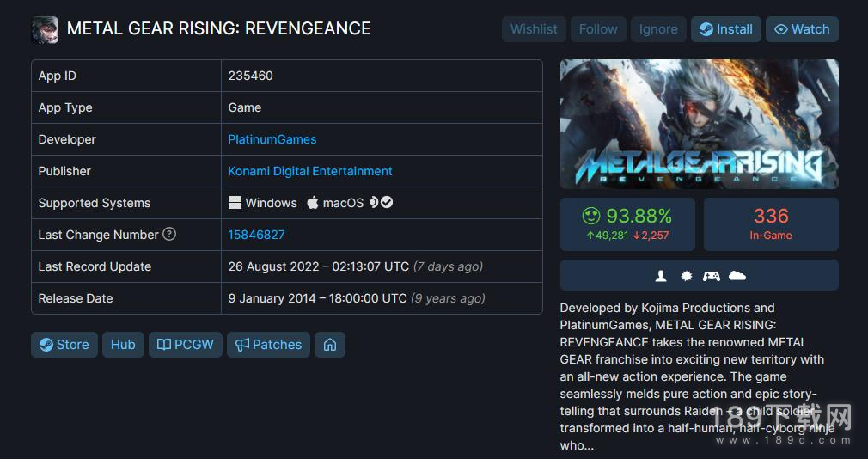Click the achievements burst icon
The width and height of the screenshot is (868, 459).
[x=686, y=276]
